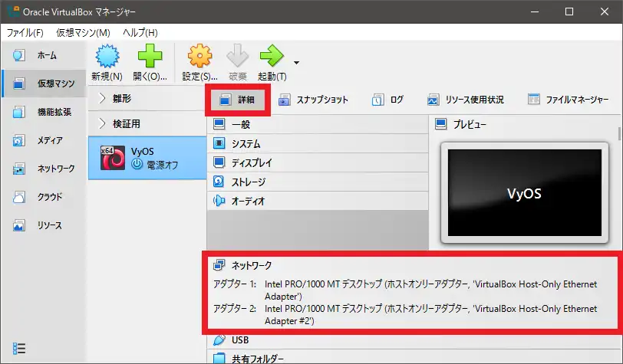Open the ホーム sidebar section
This screenshot has height=364, width=623.
[43, 55]
